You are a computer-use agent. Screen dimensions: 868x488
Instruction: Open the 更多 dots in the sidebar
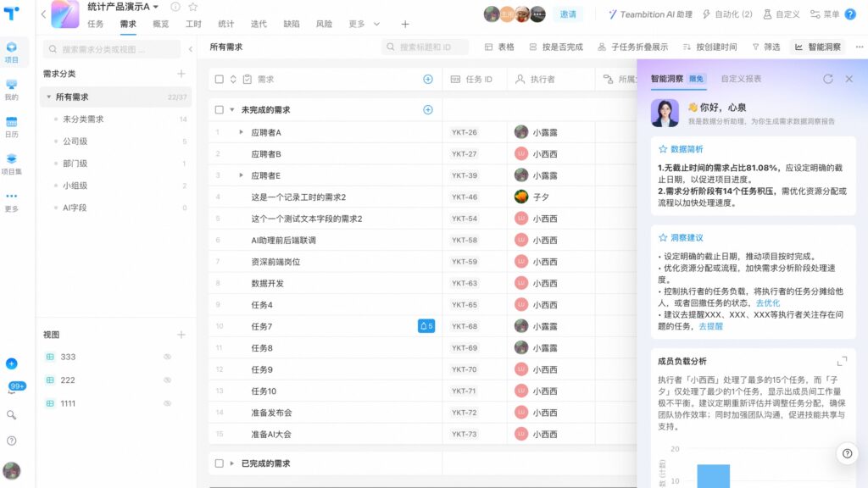(11, 202)
